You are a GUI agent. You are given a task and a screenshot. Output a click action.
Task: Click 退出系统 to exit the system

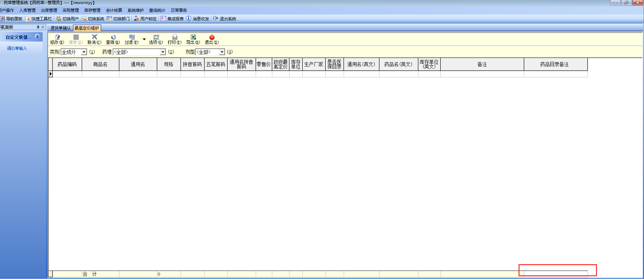225,19
